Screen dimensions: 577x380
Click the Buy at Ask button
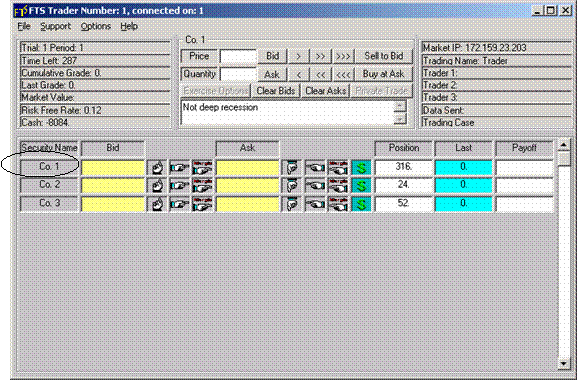pyautogui.click(x=383, y=74)
